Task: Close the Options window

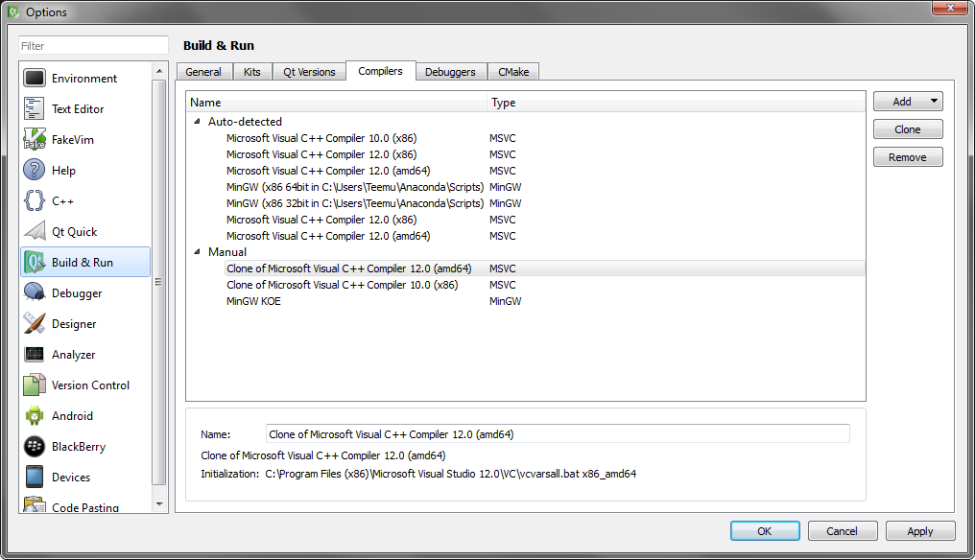Action: (x=950, y=8)
